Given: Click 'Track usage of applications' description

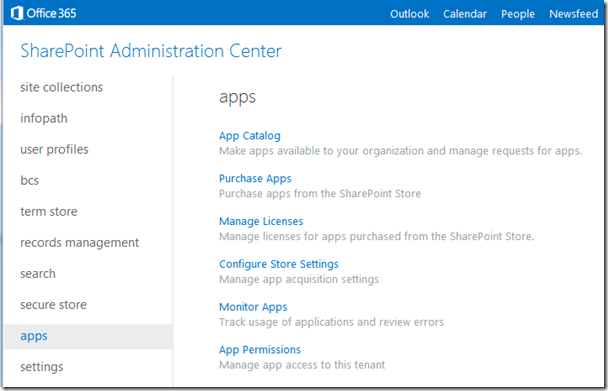Looking at the screenshot, I should pos(332,322).
